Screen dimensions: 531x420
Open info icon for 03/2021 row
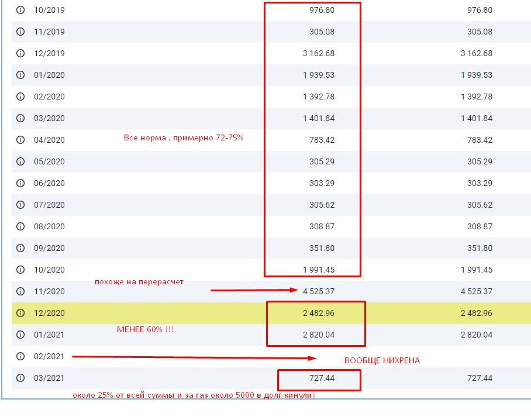[20, 378]
